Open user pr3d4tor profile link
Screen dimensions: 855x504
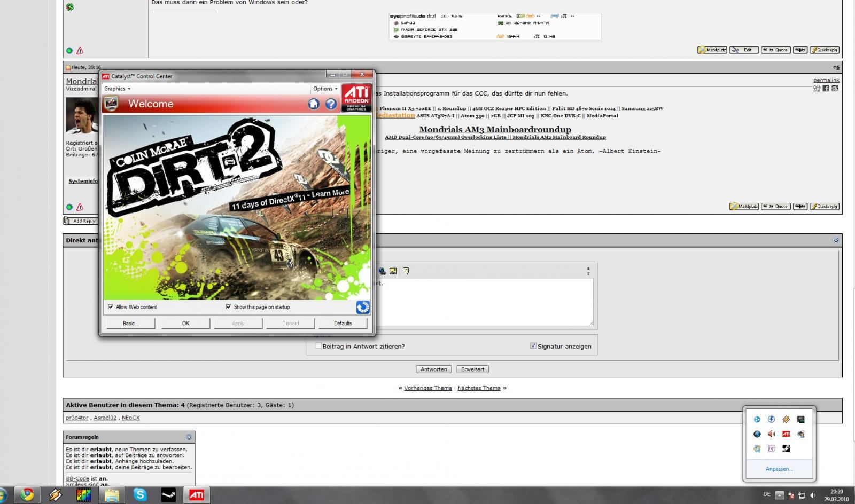77,418
